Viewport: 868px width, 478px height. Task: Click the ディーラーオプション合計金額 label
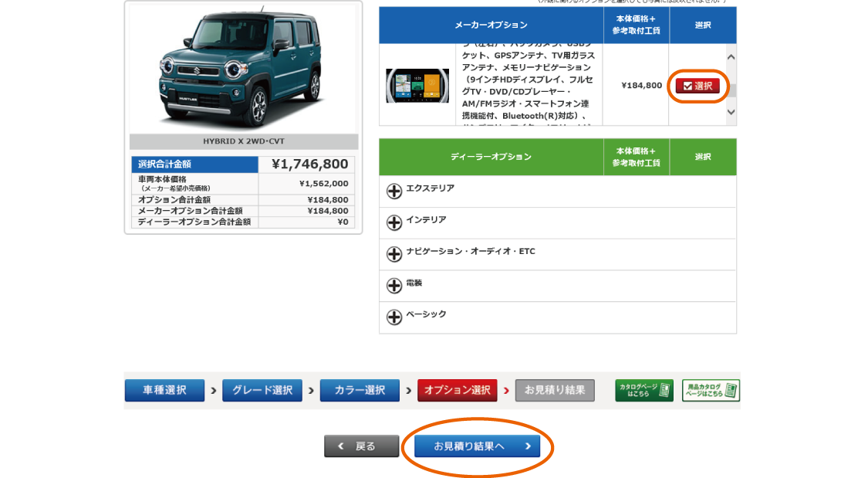coord(194,222)
